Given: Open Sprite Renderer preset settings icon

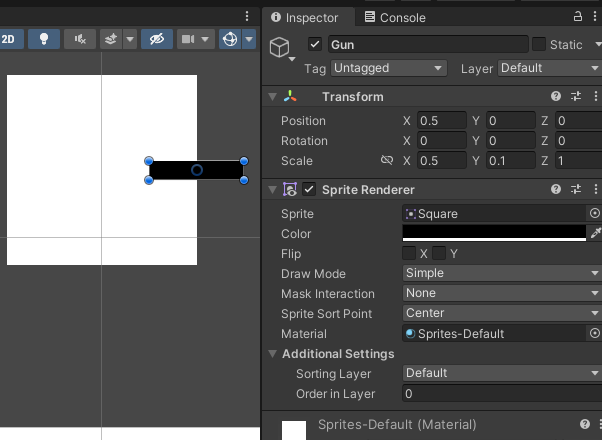Looking at the screenshot, I should point(576,189).
